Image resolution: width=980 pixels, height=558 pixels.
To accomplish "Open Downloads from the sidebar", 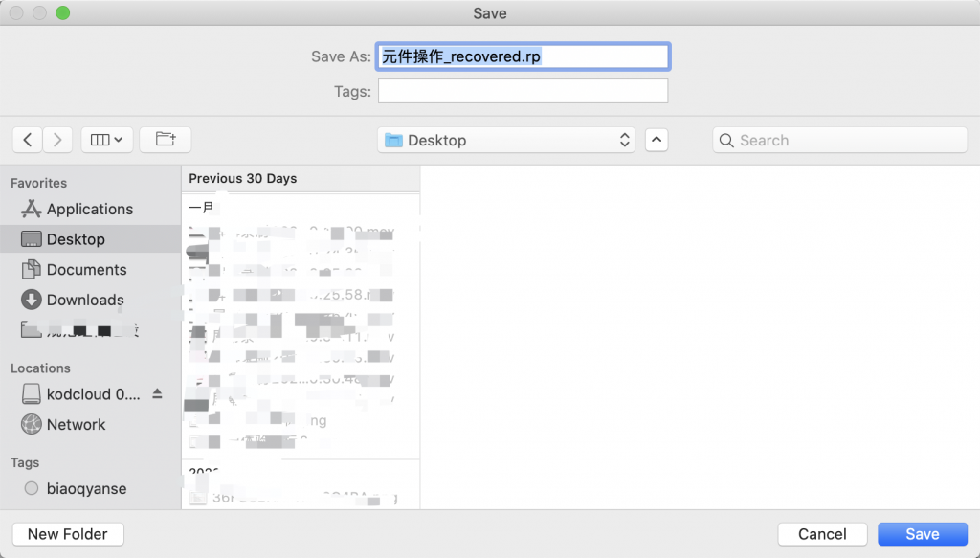I will tap(85, 300).
